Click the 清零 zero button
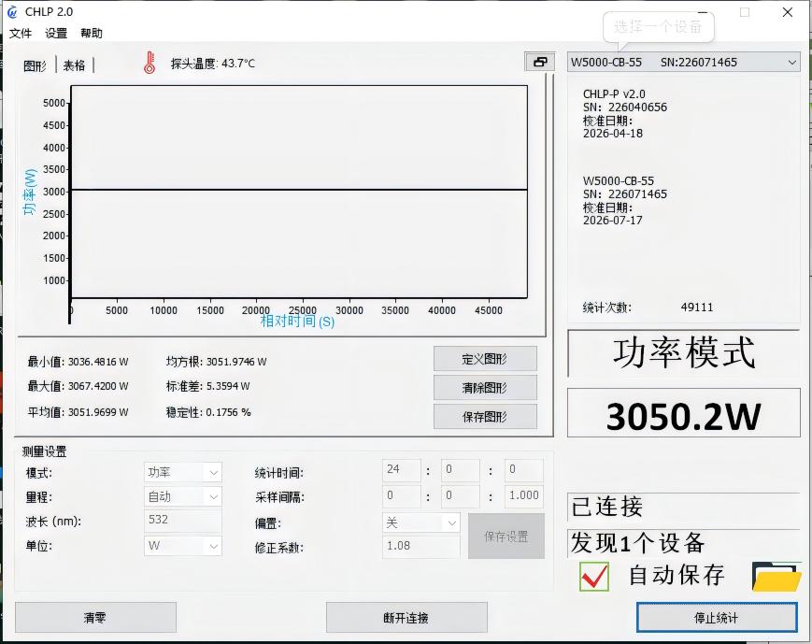Viewport: 812px width, 644px height. coord(95,618)
